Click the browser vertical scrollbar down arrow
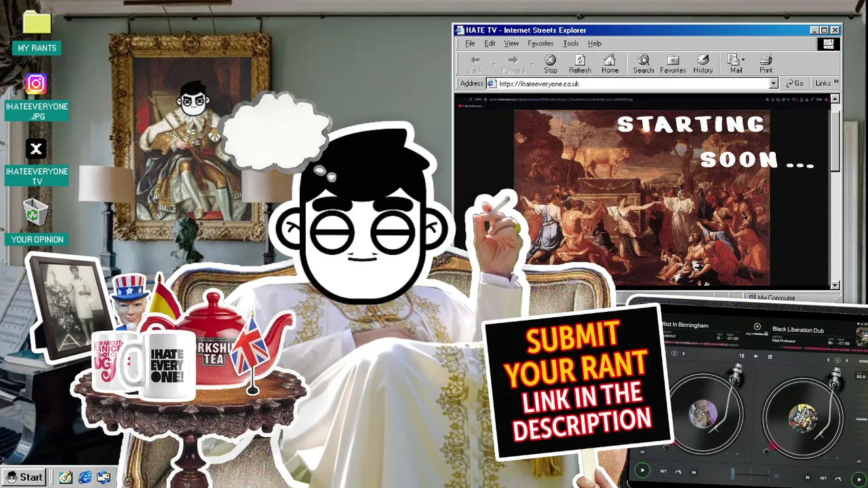The image size is (868, 488). point(835,285)
